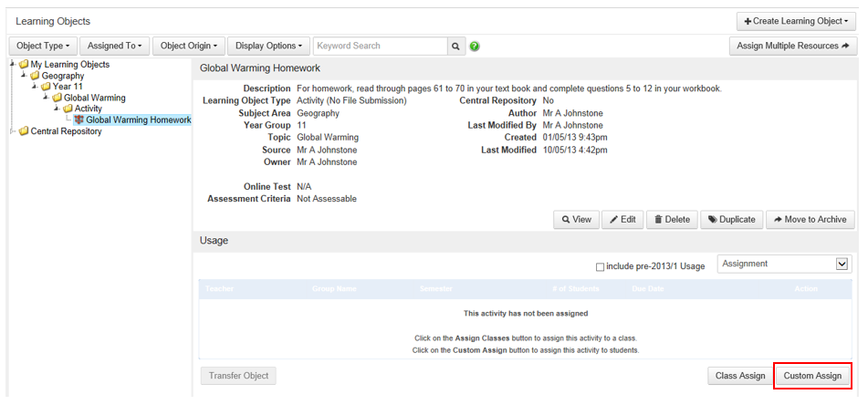Click the My Learning Objects folder icon
This screenshot has width=868, height=405.
point(24,65)
